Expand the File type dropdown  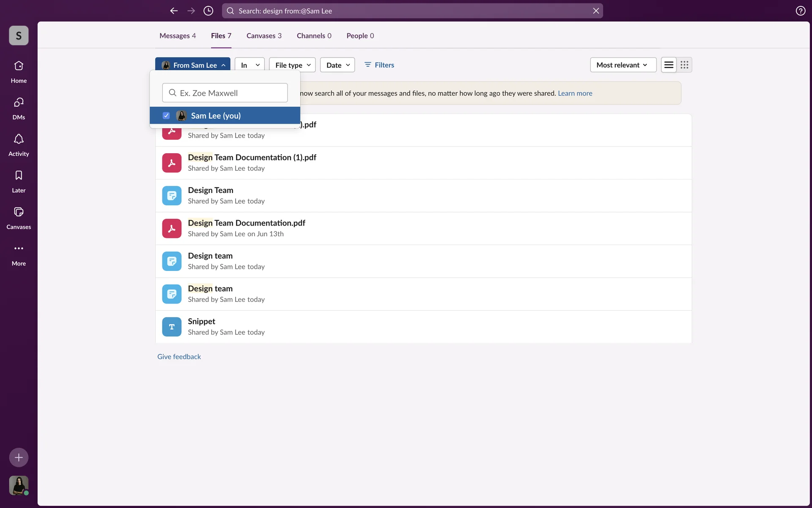tap(292, 65)
